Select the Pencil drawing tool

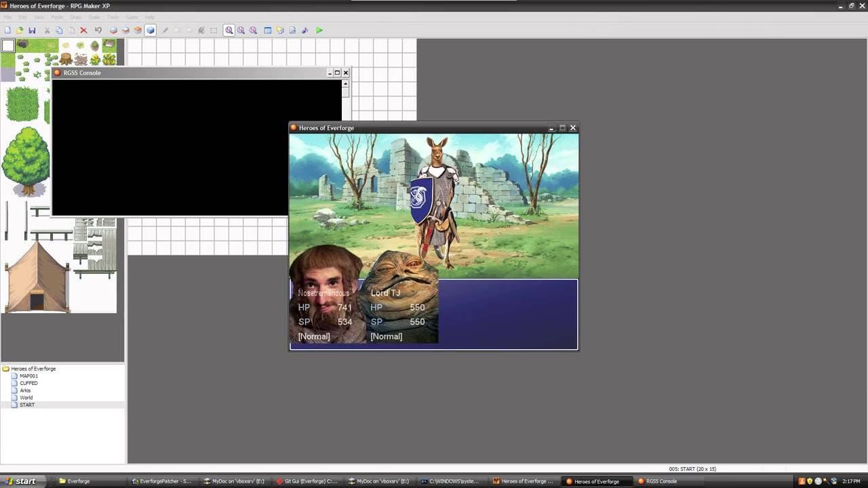pos(165,30)
